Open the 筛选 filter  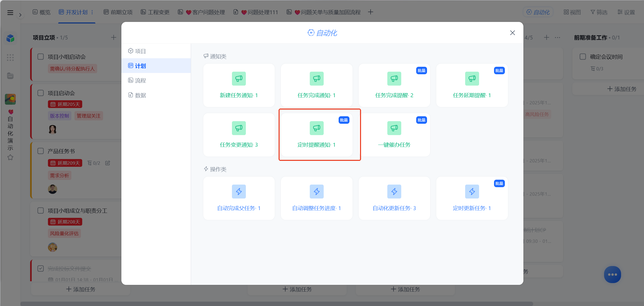coord(599,12)
